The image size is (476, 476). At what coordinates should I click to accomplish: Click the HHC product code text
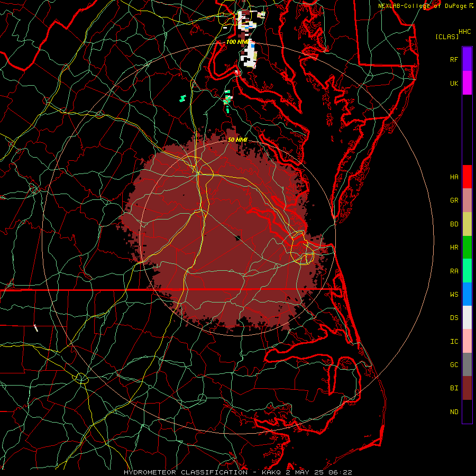click(x=464, y=32)
